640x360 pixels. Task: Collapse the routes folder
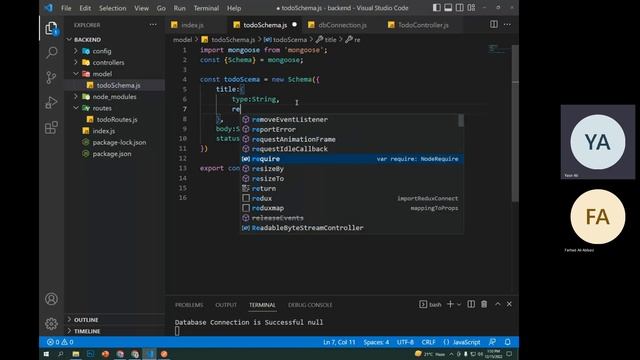[x=102, y=108]
